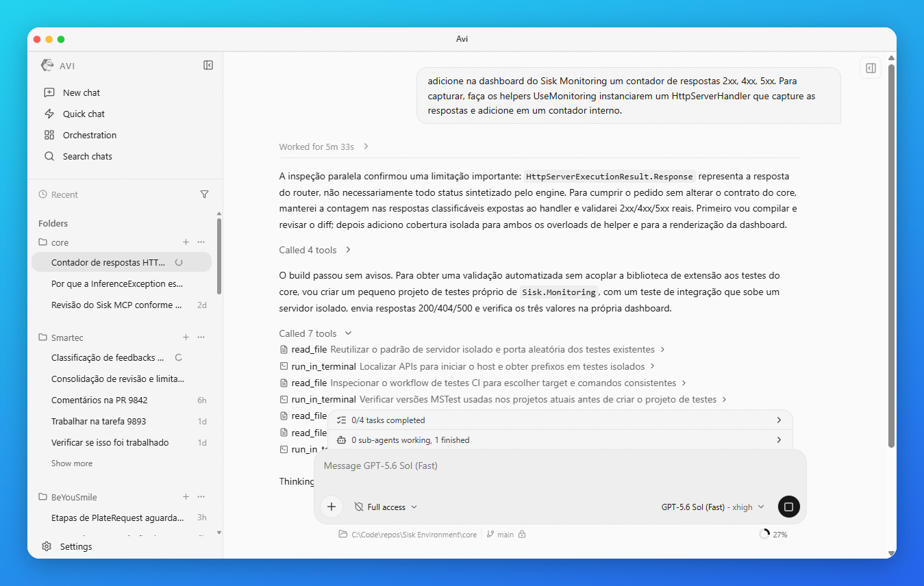Open the 'Full access' permissions dropdown
The image size is (924, 586).
[386, 507]
